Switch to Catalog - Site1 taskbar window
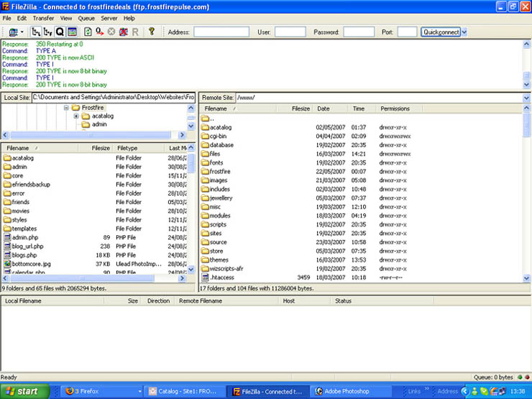This screenshot has width=532, height=399. pos(183,391)
